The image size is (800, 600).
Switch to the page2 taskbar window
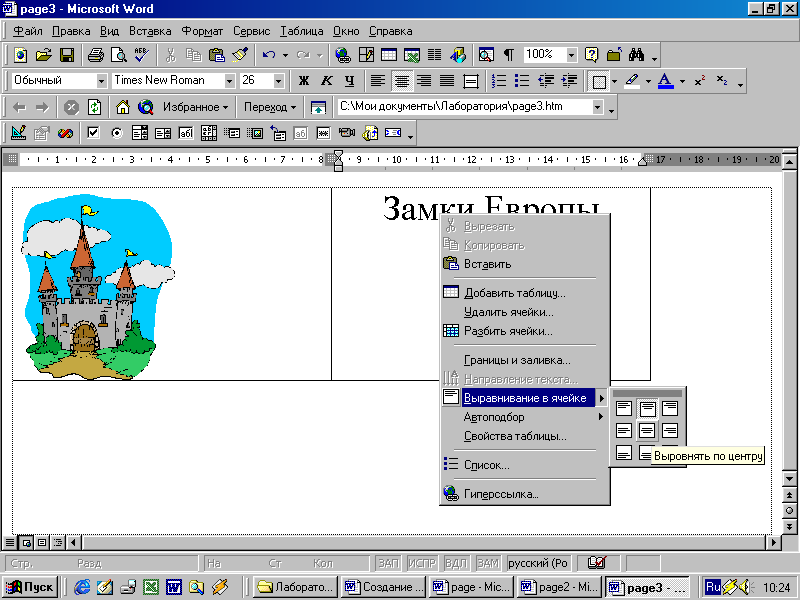[559, 587]
